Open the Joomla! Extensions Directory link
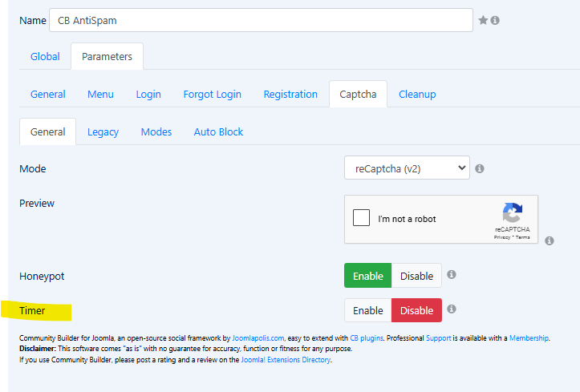 tap(286, 359)
